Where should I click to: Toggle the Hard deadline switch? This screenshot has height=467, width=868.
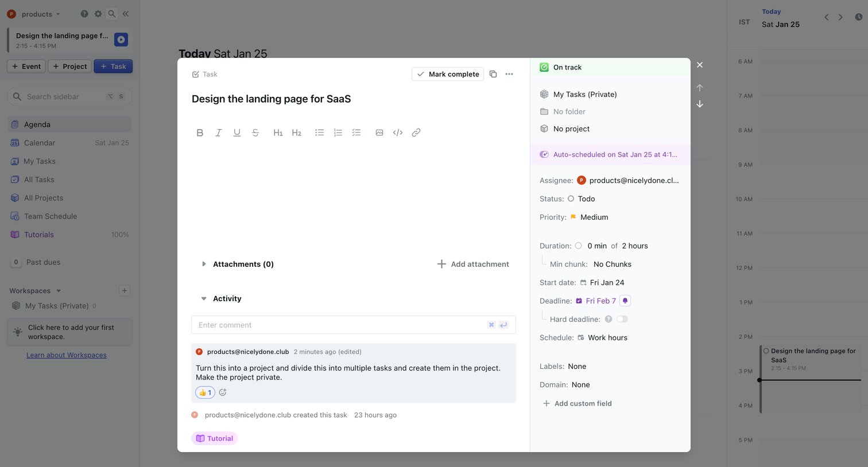622,319
